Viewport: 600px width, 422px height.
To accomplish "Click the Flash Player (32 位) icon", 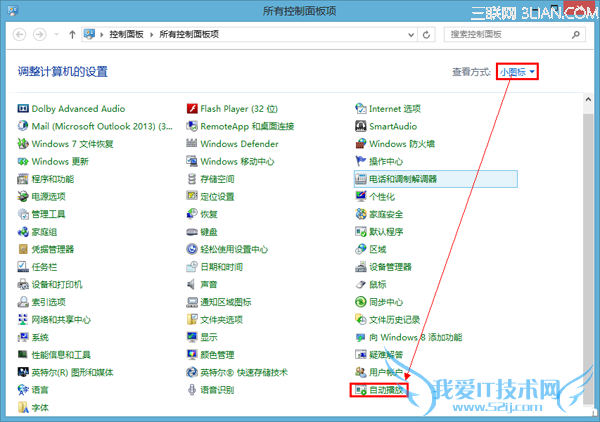I will coord(192,109).
